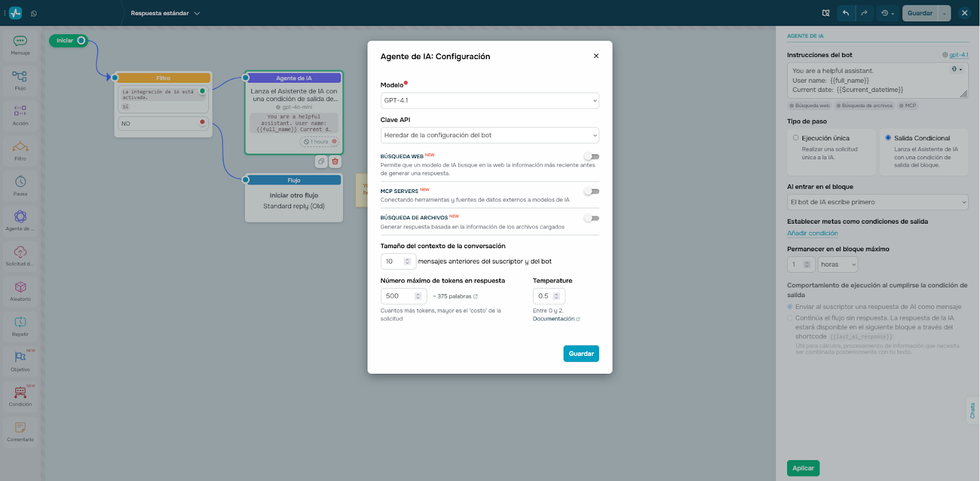The height and width of the screenshot is (481, 980).
Task: Click the Instrucciones del bot text area
Action: coord(878,80)
